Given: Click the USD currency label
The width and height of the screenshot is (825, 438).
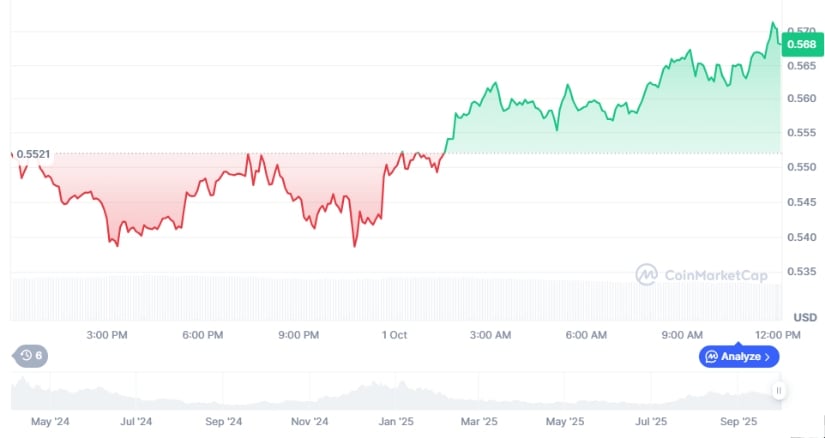Looking at the screenshot, I should tap(805, 317).
